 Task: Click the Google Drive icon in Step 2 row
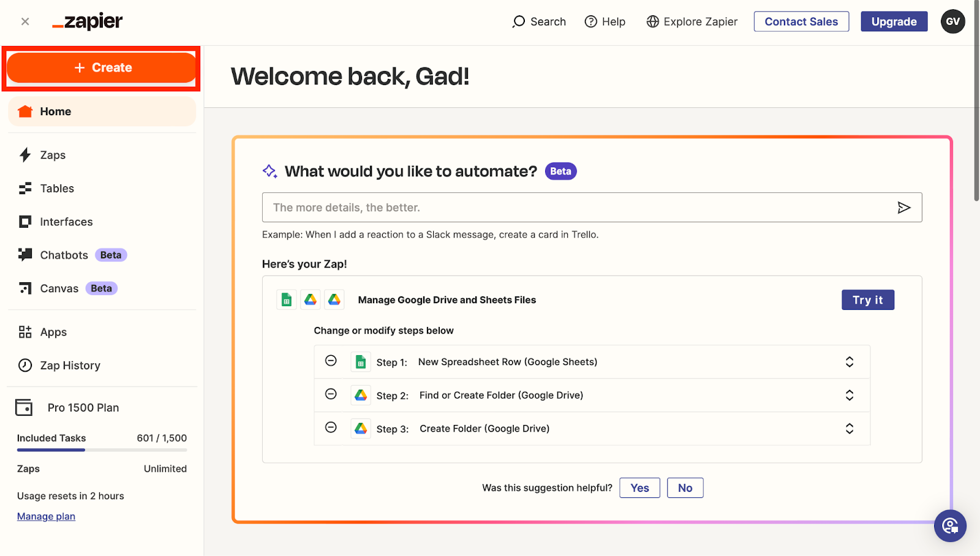(x=361, y=395)
